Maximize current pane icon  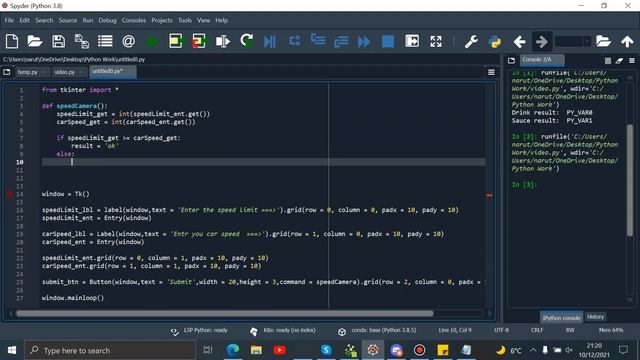(412, 41)
